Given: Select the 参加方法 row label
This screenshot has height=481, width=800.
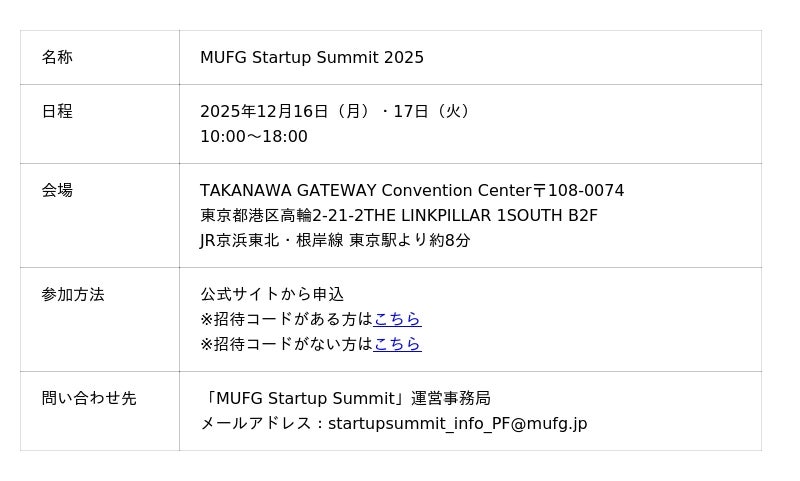Looking at the screenshot, I should [x=73, y=295].
